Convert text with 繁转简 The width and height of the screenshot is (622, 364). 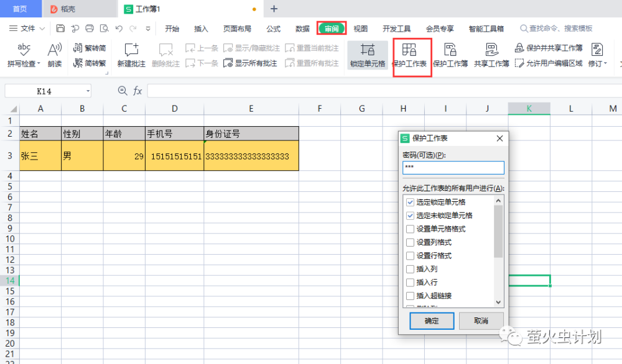(90, 48)
